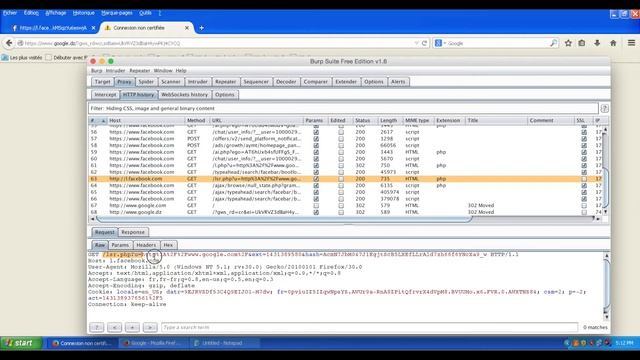Click reload page icon in URL bar
The height and width of the screenshot is (360, 640).
(424, 43)
